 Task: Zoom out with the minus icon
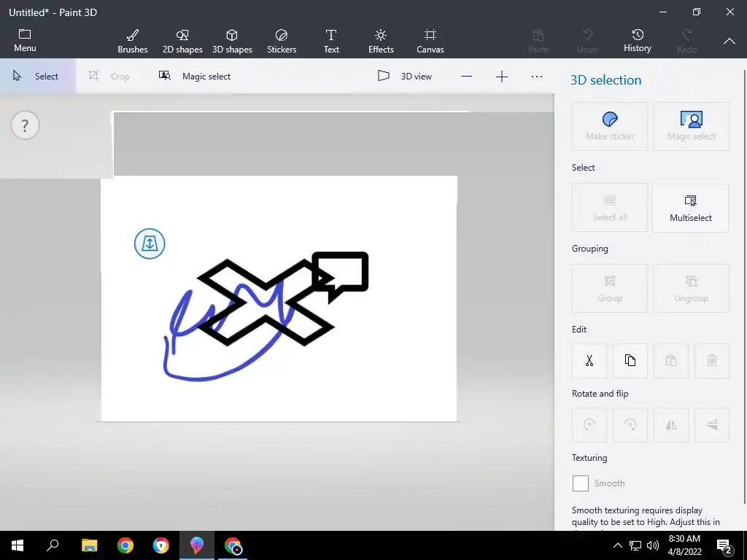pyautogui.click(x=466, y=76)
